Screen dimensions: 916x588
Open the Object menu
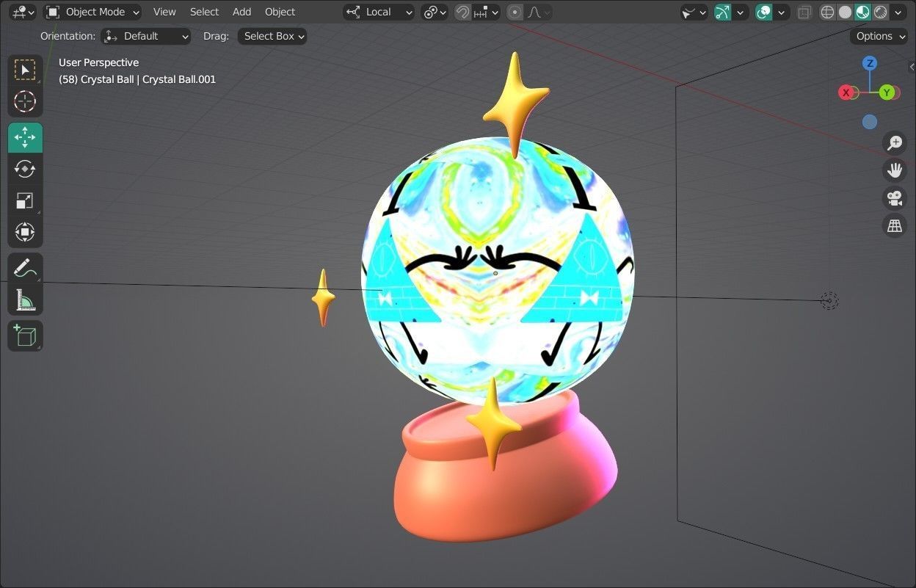click(x=280, y=12)
